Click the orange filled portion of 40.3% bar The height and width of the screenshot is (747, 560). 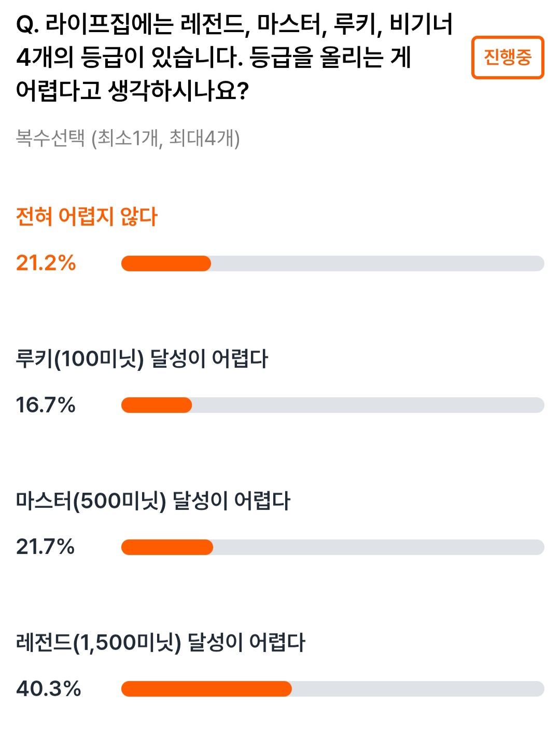tap(206, 689)
